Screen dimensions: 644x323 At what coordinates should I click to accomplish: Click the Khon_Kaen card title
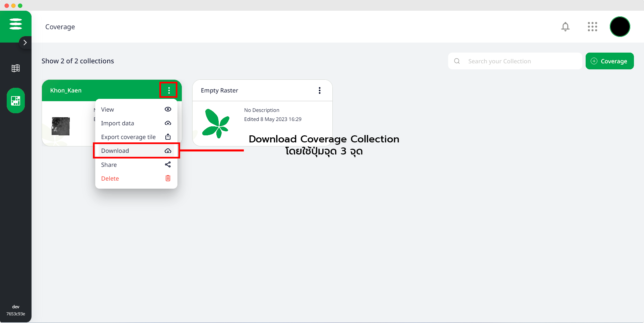click(x=66, y=90)
